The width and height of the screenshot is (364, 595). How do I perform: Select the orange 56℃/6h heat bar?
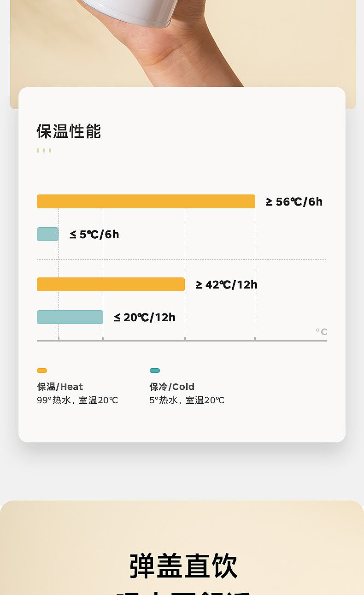tap(146, 201)
